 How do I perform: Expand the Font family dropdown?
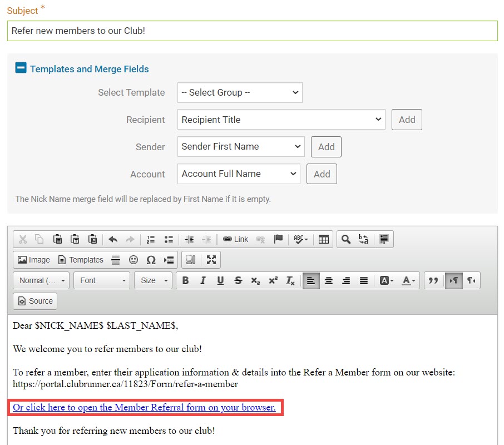[x=102, y=281]
